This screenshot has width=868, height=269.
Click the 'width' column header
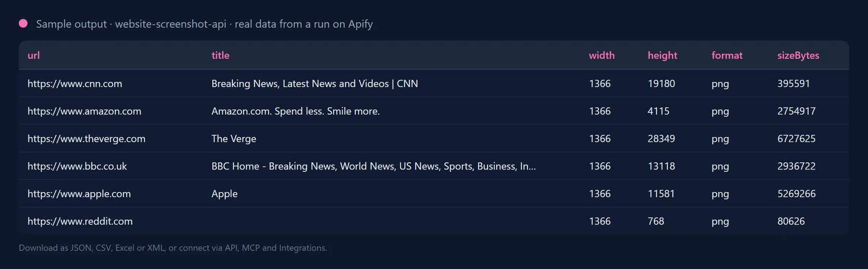click(602, 56)
